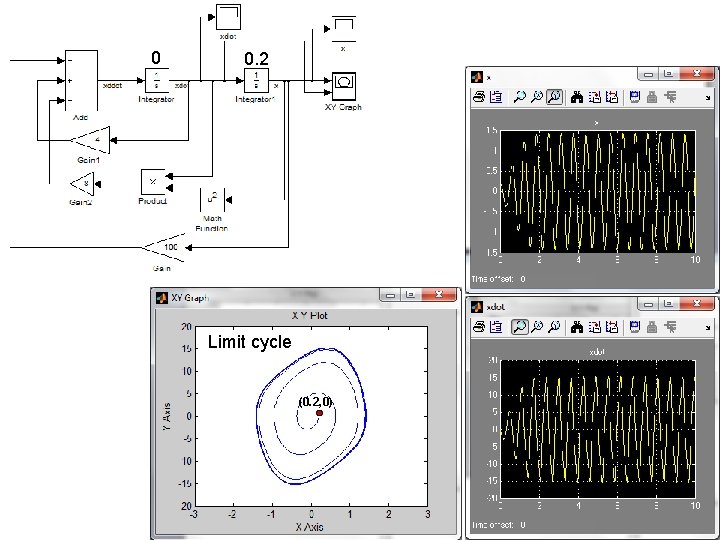This screenshot has width=720, height=540.
Task: Click the 'Time offset' text in the x scope window
Action: click(492, 279)
